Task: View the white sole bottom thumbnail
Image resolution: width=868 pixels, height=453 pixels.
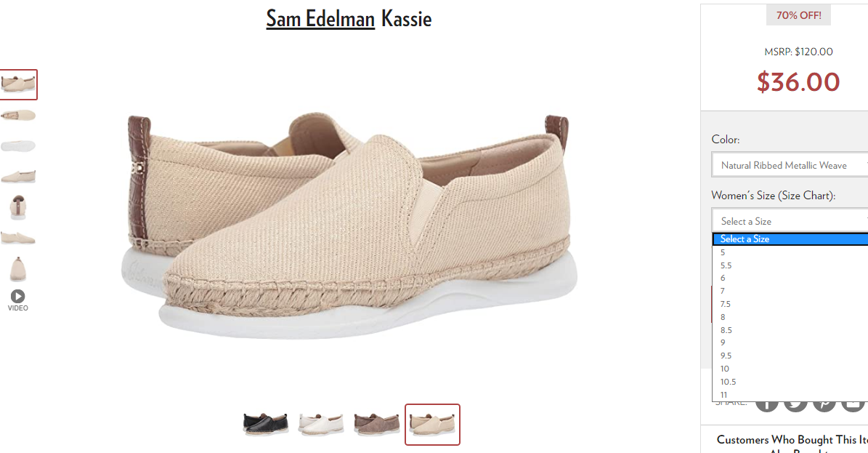Action: 17,146
